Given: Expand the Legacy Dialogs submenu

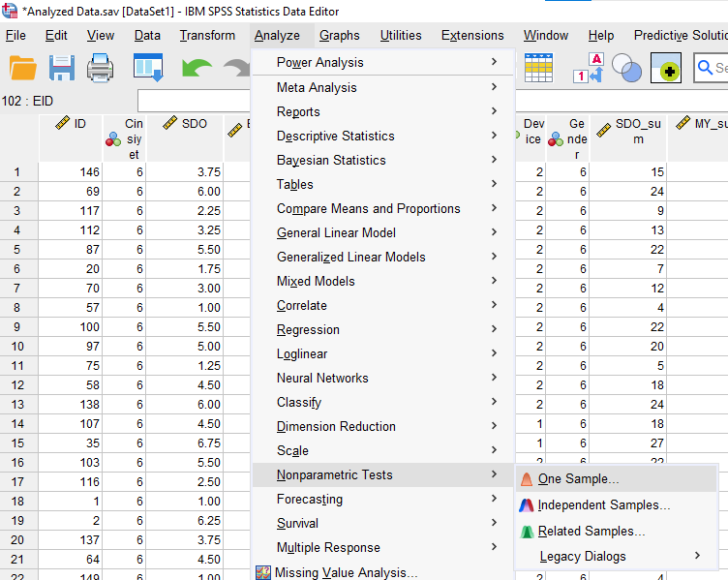Looking at the screenshot, I should tap(616, 556).
